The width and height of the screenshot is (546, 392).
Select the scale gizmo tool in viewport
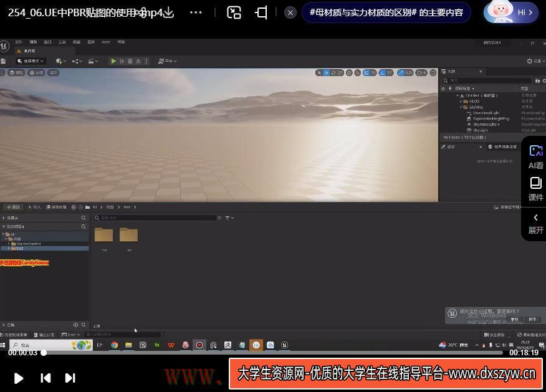coord(340,72)
